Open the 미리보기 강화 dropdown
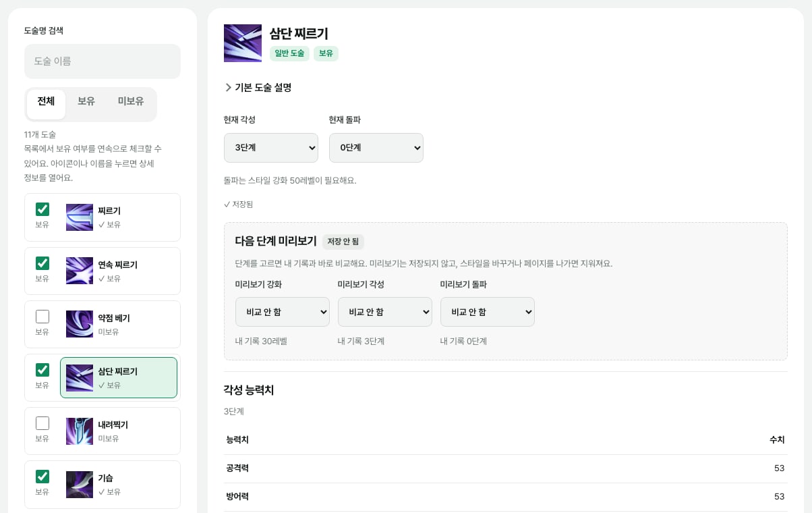The height and width of the screenshot is (513, 812). 283,312
